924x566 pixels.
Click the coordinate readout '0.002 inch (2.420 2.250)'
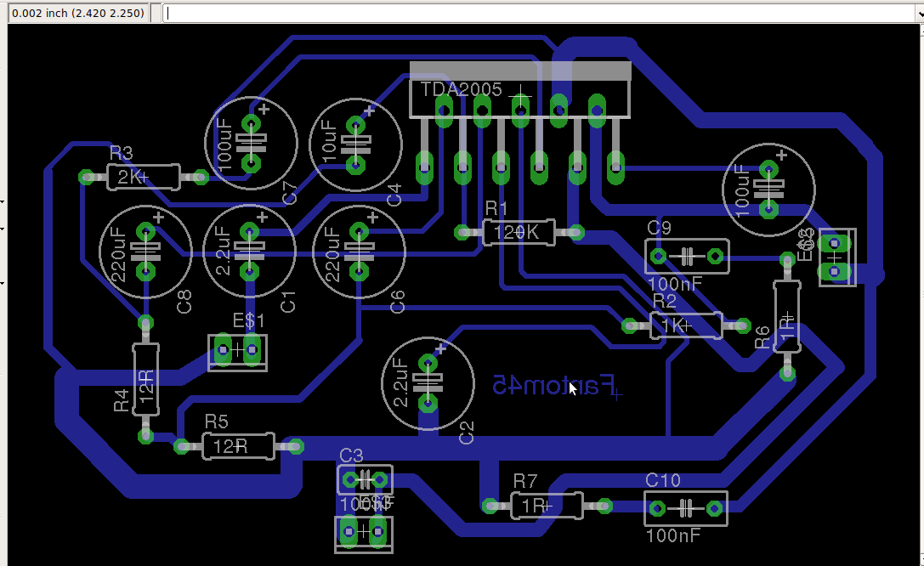pos(78,13)
